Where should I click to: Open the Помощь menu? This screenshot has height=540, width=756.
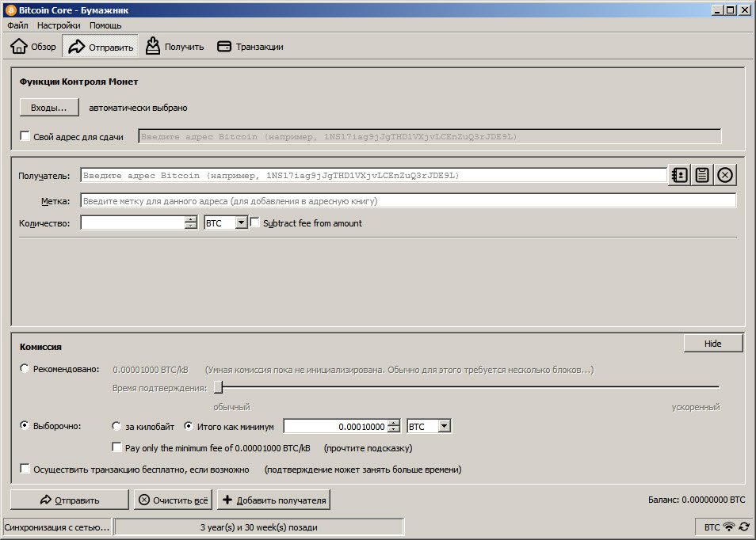pos(105,25)
